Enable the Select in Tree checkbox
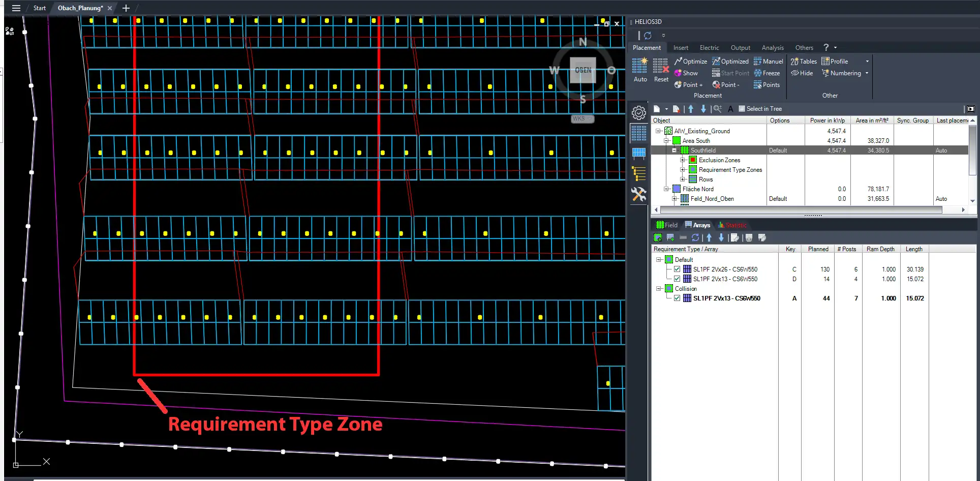Screen dimensions: 980x481 click(742, 109)
